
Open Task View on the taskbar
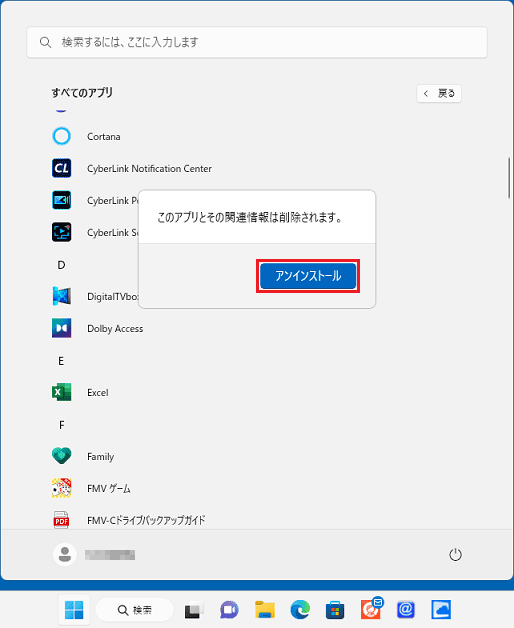pos(194,610)
